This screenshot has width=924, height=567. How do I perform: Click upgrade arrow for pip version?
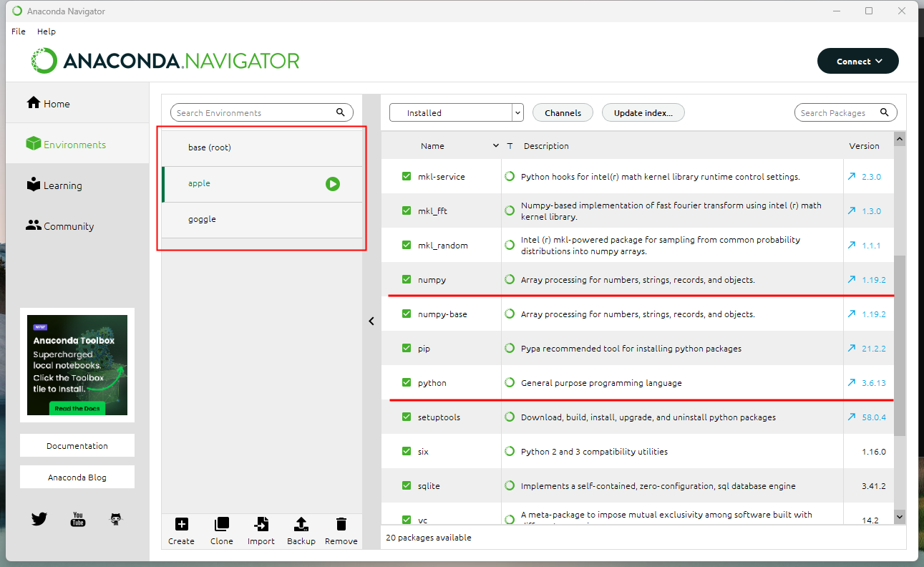pos(851,348)
